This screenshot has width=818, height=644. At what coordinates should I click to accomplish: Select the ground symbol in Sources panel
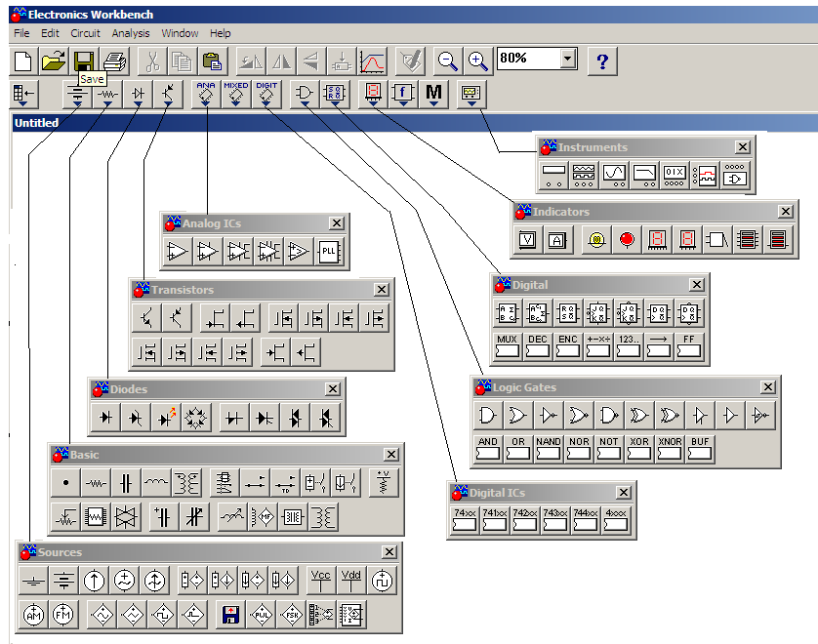(33, 581)
